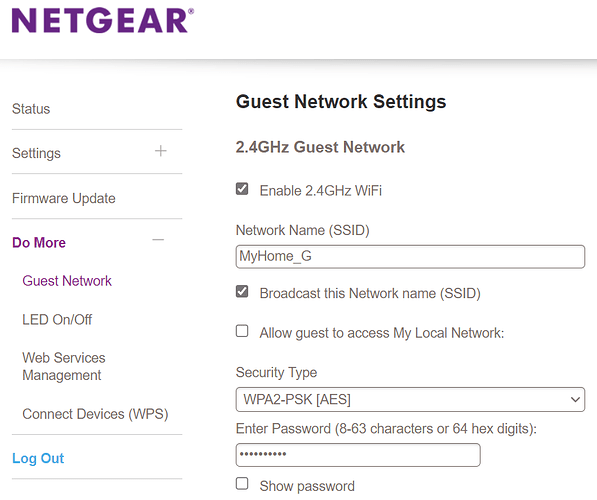Image resolution: width=597 pixels, height=500 pixels.
Task: Expand Settings with the plus icon
Action: 161,151
